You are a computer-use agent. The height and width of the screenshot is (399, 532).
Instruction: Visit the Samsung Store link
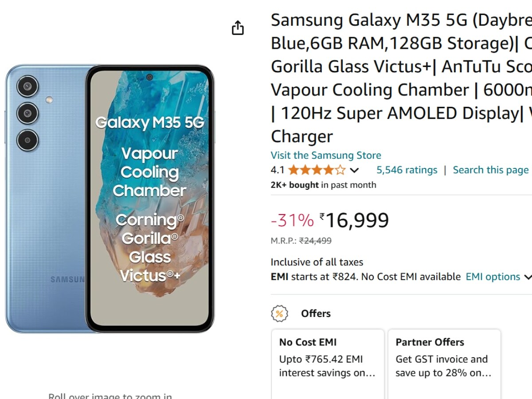tap(326, 155)
